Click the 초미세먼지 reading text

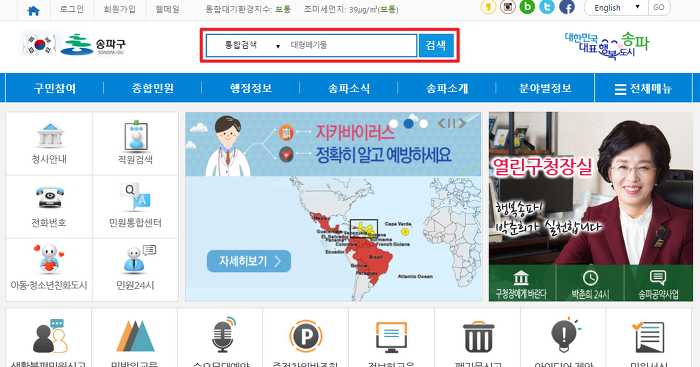pyautogui.click(x=351, y=9)
